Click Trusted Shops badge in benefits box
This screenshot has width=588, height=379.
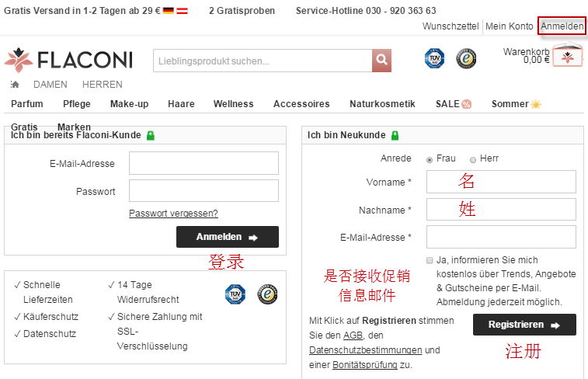(x=267, y=294)
